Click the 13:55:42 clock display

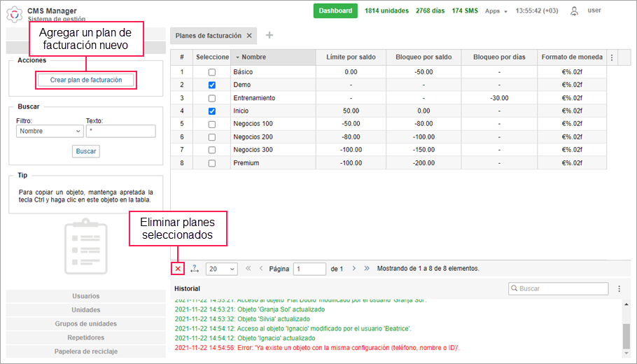537,11
